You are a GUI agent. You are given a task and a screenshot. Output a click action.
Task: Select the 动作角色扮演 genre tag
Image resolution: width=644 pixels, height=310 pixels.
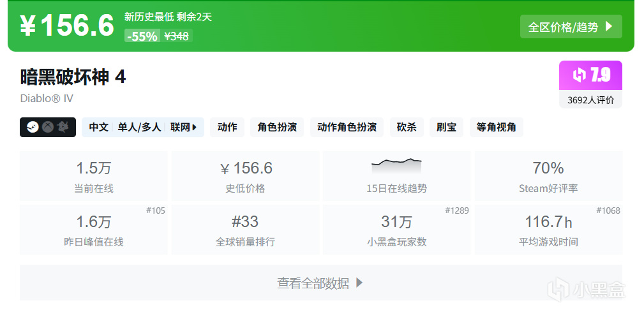tap(347, 128)
